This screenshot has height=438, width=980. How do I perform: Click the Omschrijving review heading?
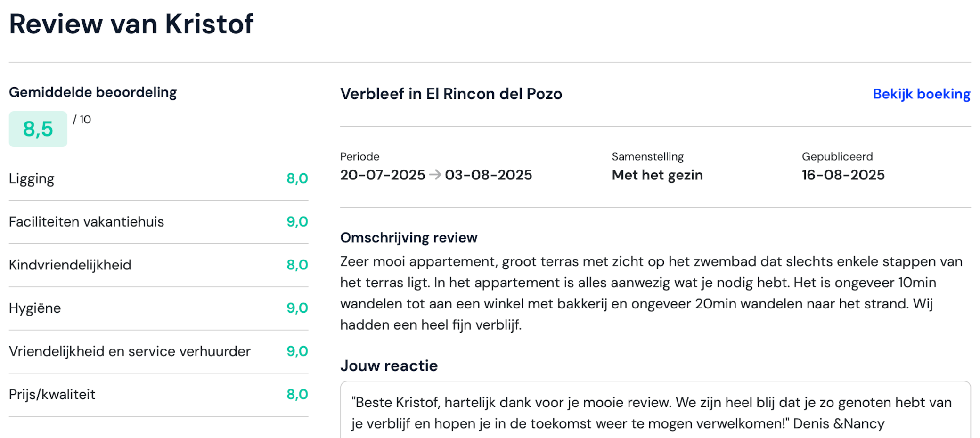coord(408,238)
